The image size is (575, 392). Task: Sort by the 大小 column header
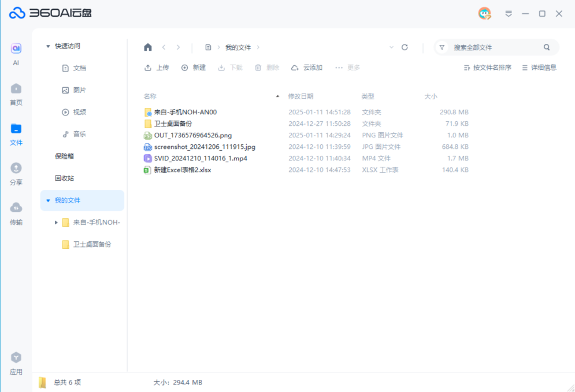point(431,96)
